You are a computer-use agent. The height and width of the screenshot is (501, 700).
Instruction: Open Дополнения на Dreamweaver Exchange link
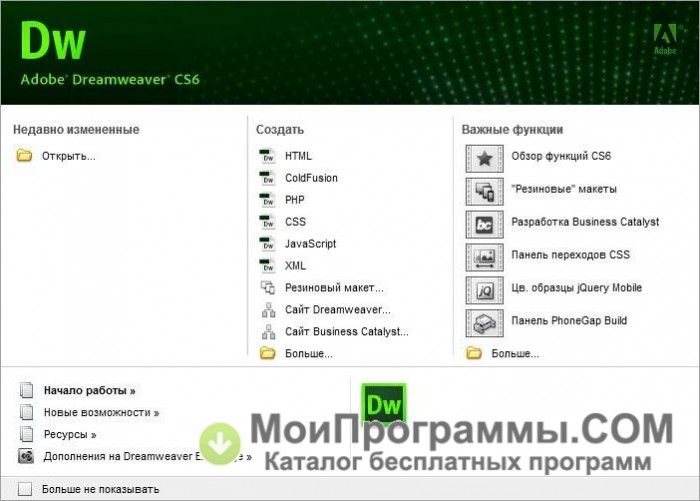(x=147, y=456)
